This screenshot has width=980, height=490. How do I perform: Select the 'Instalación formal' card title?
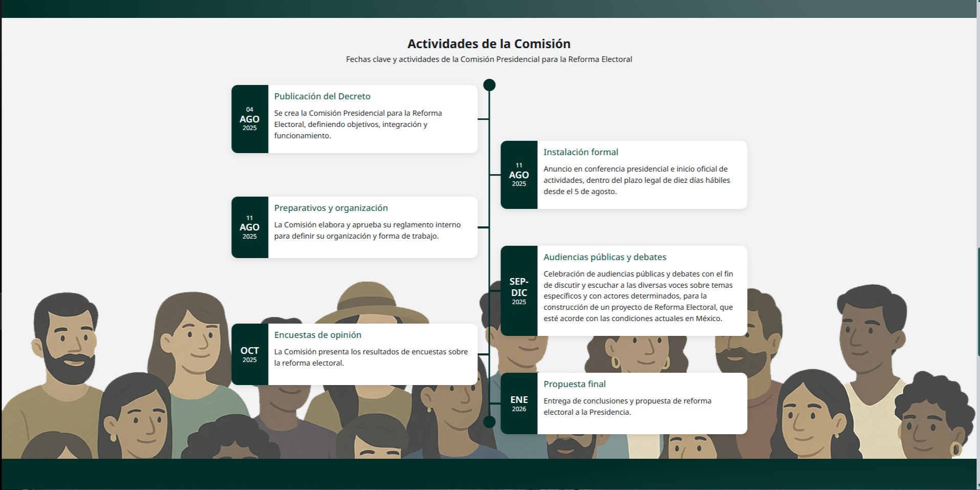tap(581, 152)
